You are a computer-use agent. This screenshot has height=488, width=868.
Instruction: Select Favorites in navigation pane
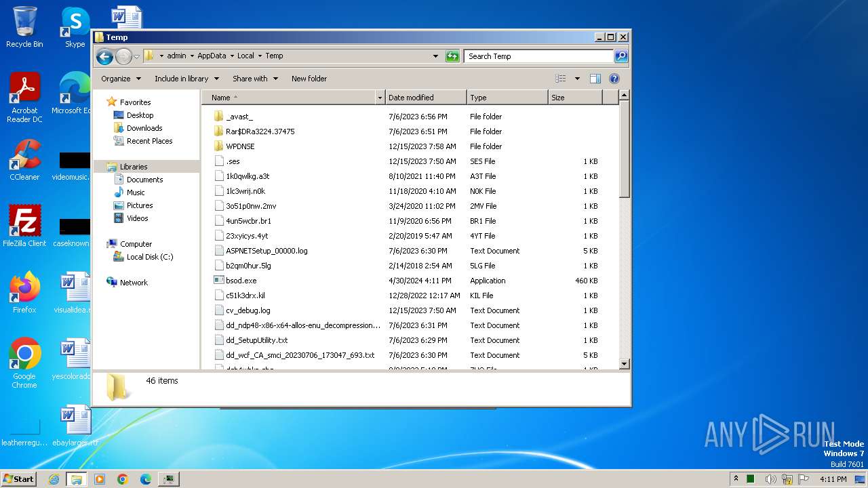135,102
